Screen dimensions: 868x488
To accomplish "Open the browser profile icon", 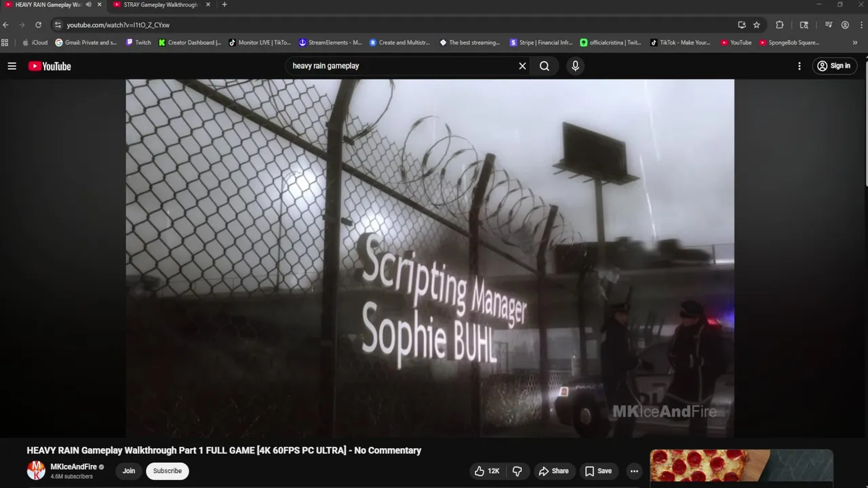I will (845, 25).
